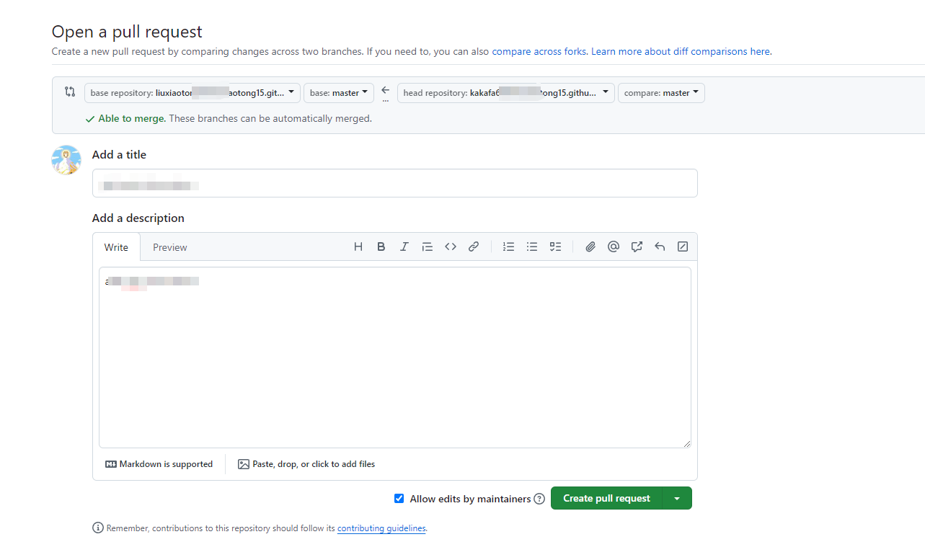Expand the base: master branch selector
This screenshot has height=560, width=925.
(x=339, y=93)
